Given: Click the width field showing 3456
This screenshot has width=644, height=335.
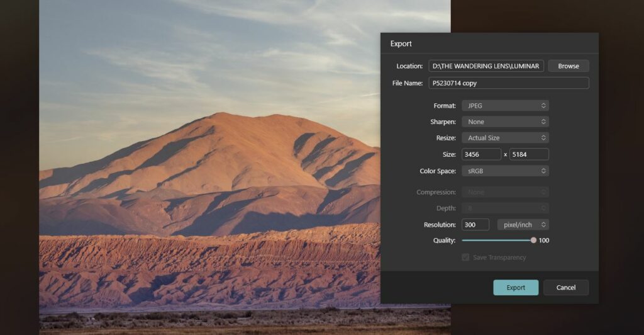Looking at the screenshot, I should tap(481, 154).
